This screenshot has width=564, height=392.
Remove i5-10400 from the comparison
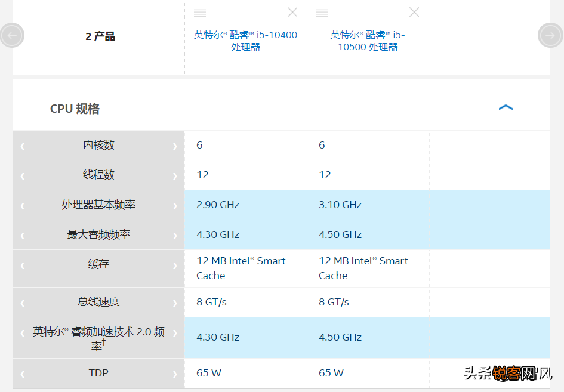click(292, 12)
